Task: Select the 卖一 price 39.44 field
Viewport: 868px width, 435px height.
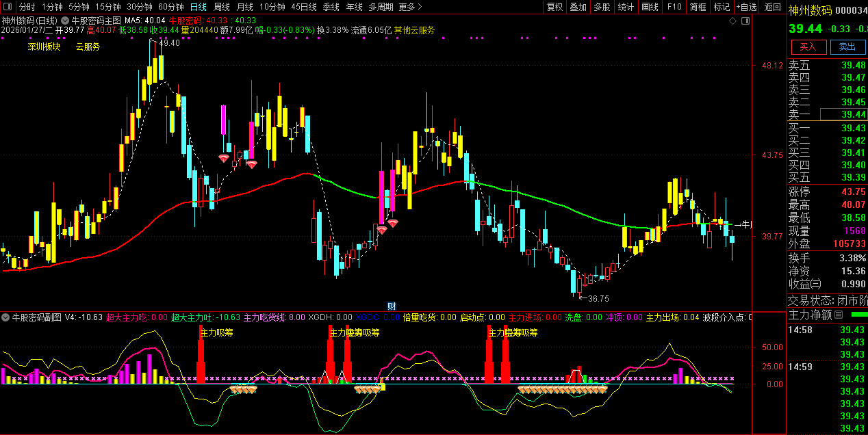Action: pyautogui.click(x=843, y=114)
